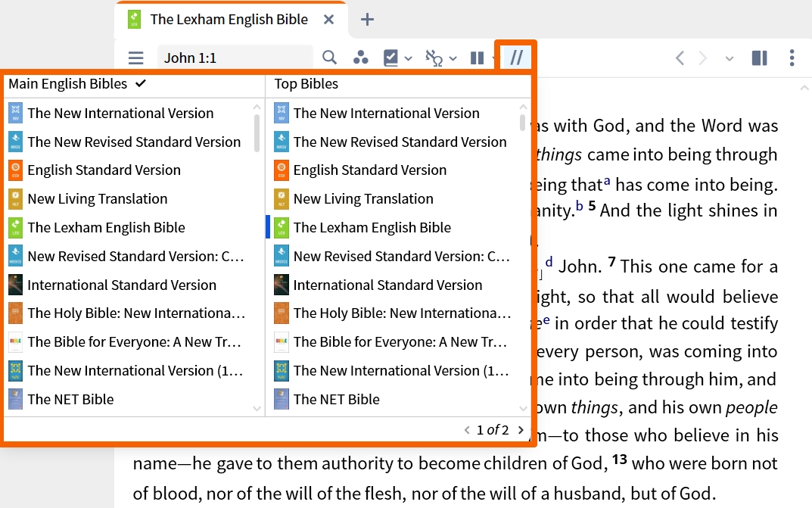Image resolution: width=812 pixels, height=508 pixels.
Task: Pick New Revised Standard Version: C… in Top Bibles
Action: (x=394, y=257)
